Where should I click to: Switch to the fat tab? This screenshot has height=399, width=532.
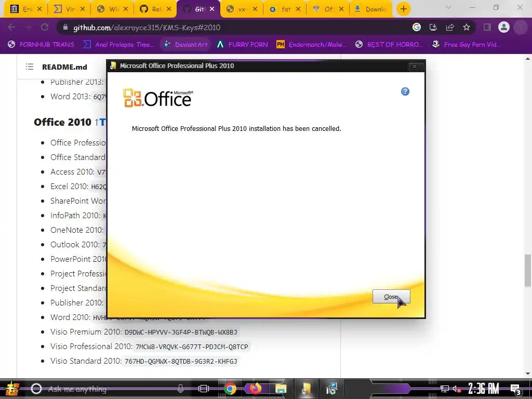285,9
